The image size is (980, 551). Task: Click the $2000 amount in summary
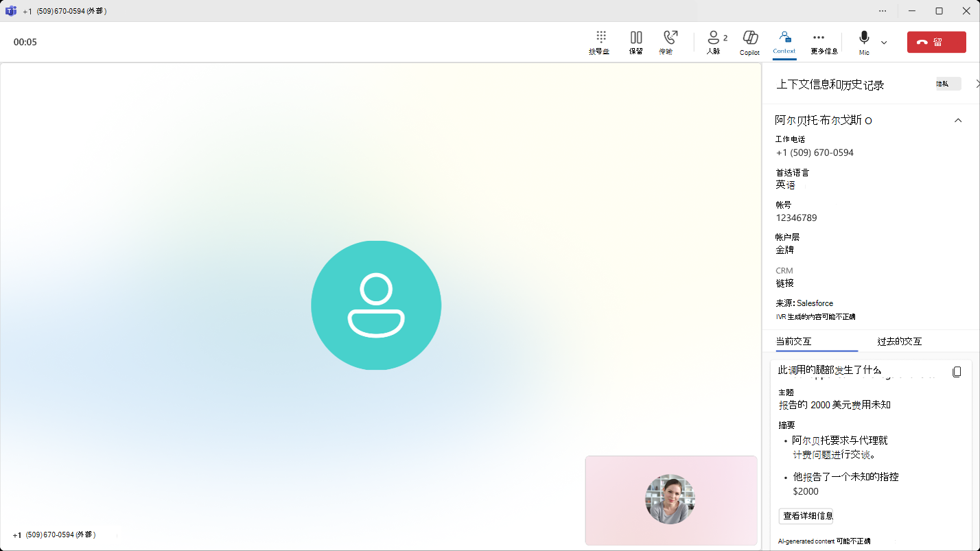806,491
